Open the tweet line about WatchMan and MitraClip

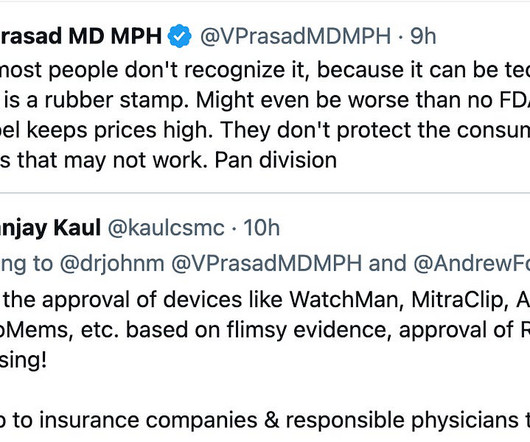(265, 299)
